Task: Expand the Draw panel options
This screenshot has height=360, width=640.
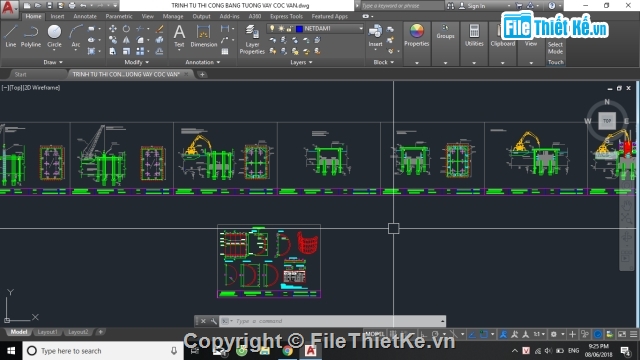Action: [x=53, y=62]
